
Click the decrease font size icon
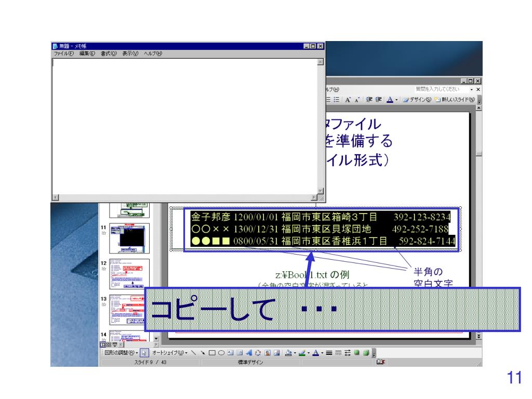tap(357, 99)
